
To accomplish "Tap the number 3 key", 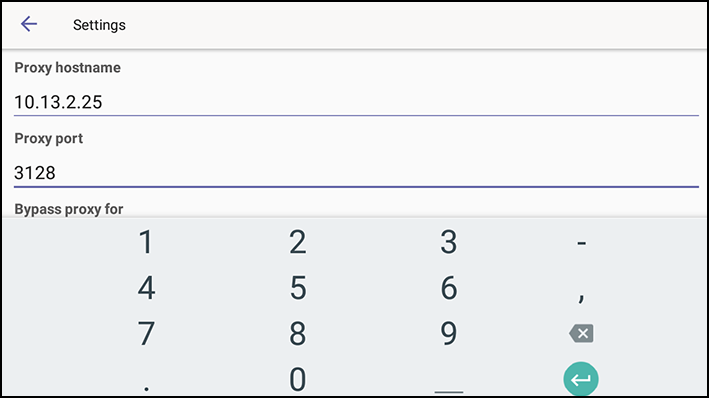I will click(x=449, y=242).
